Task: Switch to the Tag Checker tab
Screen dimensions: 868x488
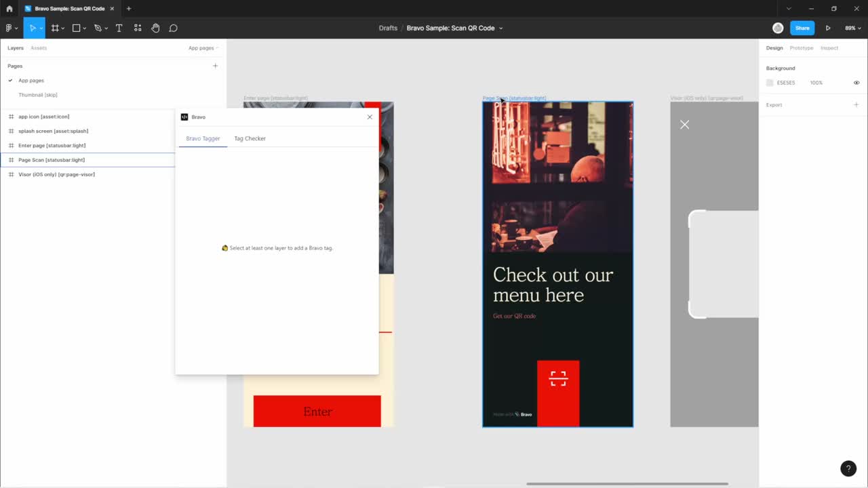Action: coord(250,138)
